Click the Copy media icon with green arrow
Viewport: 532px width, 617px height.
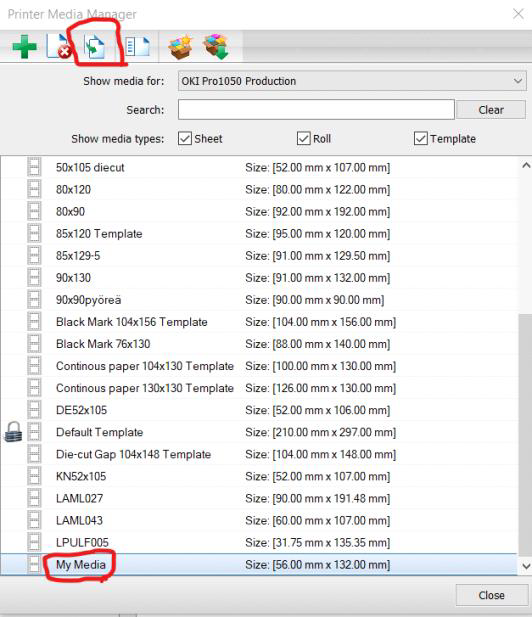coord(95,47)
